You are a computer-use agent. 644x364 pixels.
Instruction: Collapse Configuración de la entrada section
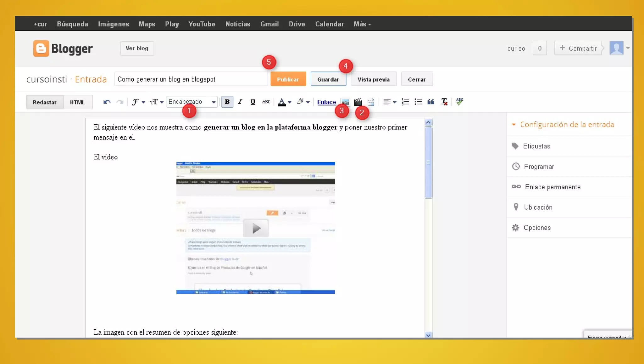(563, 124)
